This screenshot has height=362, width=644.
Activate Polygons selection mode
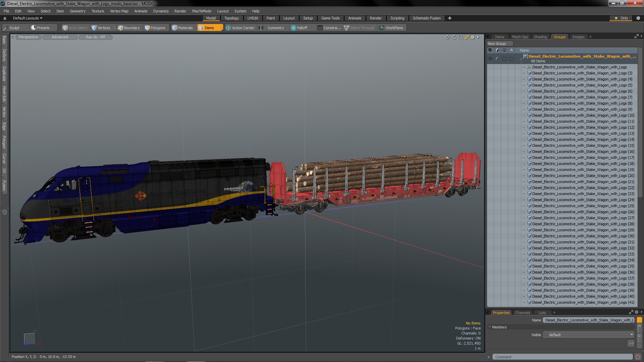(155, 28)
